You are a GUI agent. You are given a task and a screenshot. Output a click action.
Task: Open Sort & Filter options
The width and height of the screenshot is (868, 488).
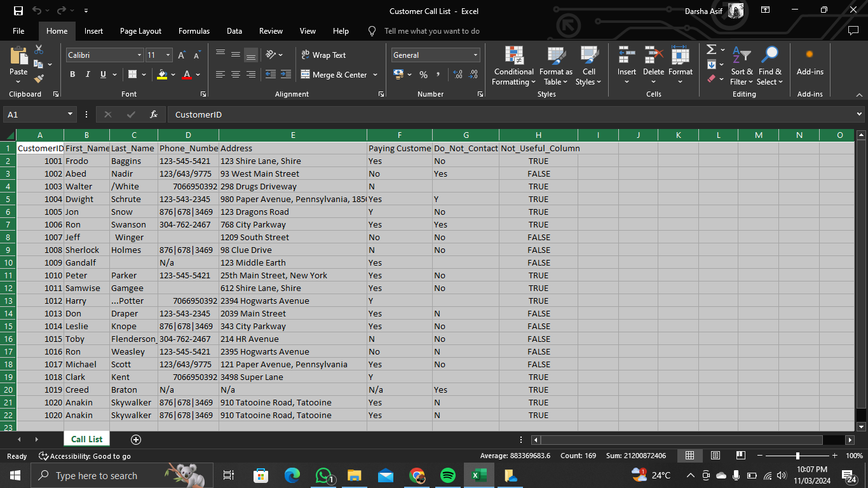[741, 65]
